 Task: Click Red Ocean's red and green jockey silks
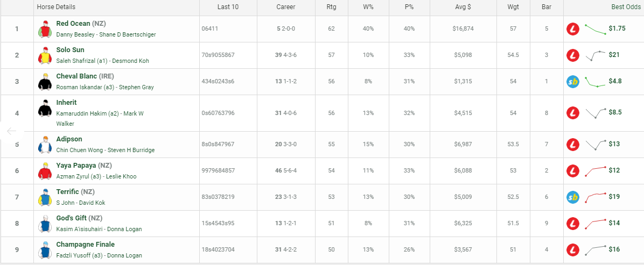pos(44,28)
